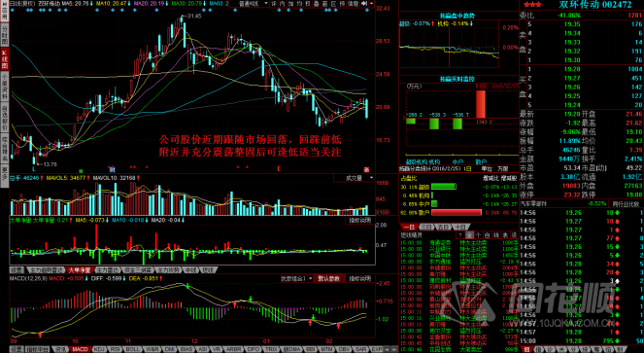644x354 pixels.
Task: Toggle the 一日 period filter
Action: pyautogui.click(x=409, y=227)
